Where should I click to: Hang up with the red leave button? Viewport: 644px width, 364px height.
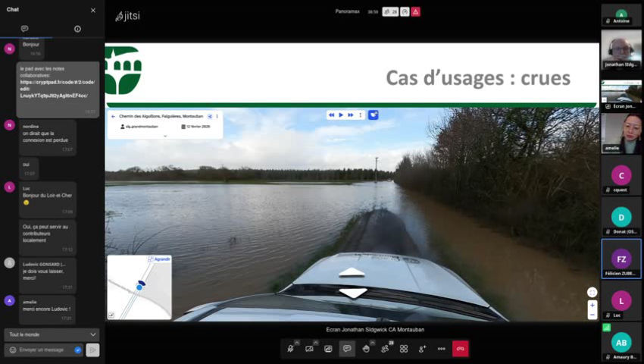pyautogui.click(x=461, y=349)
